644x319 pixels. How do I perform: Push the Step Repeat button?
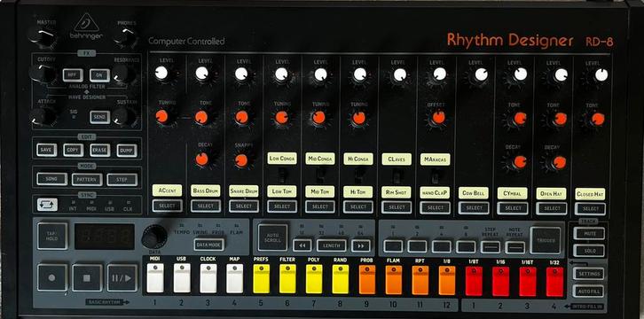point(491,247)
